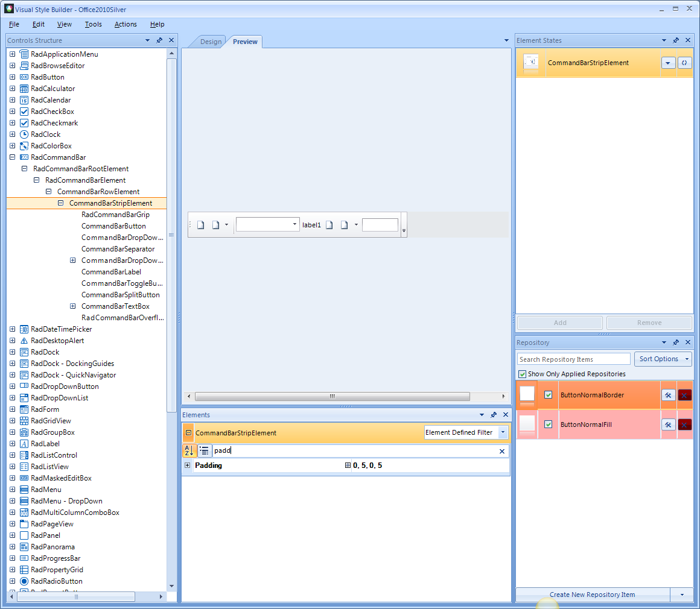Image resolution: width=700 pixels, height=609 pixels.
Task: Click the RadDesktopAlert warning icon
Action: 24,341
